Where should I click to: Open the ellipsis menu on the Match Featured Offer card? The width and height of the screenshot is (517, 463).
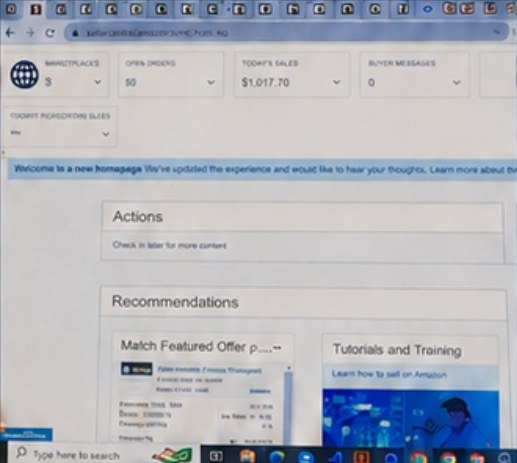pyautogui.click(x=277, y=348)
